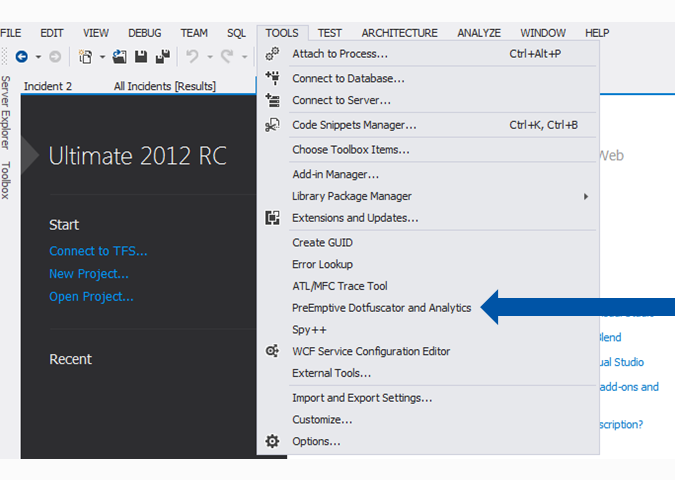The width and height of the screenshot is (675, 480).
Task: Open the Undo history dropdown arrow
Action: tap(210, 57)
